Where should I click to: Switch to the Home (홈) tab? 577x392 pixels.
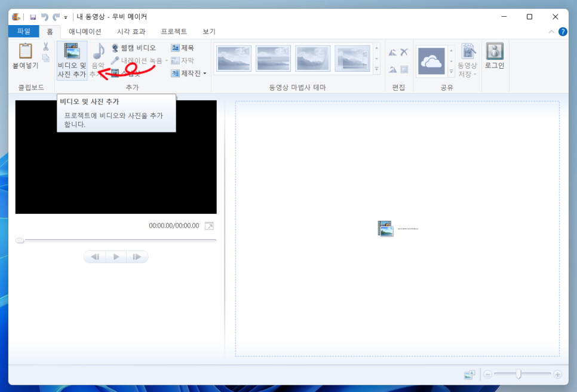coord(50,32)
